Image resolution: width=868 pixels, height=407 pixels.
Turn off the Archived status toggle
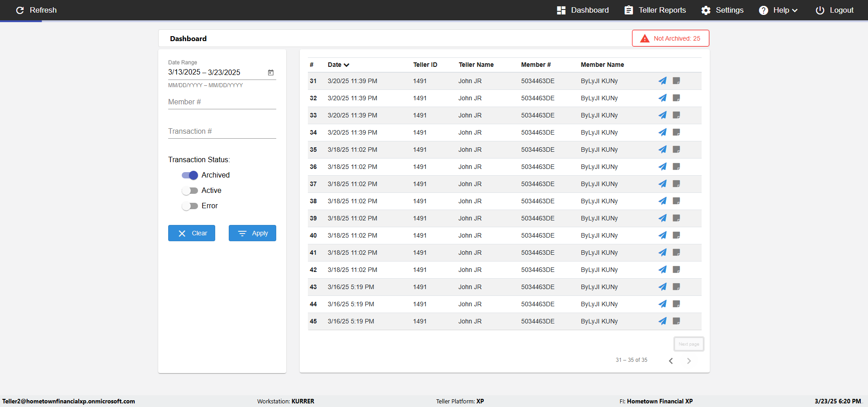click(x=190, y=175)
